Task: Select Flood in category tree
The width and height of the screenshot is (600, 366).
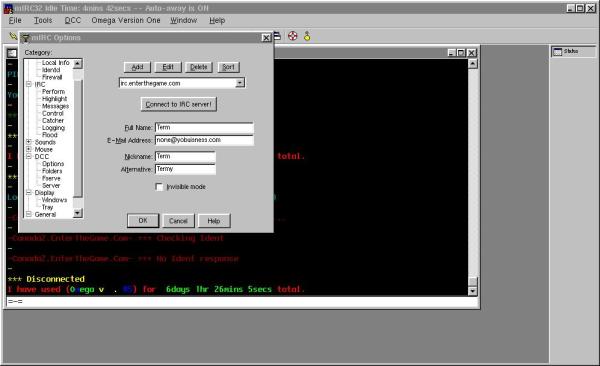Action: click(x=50, y=135)
